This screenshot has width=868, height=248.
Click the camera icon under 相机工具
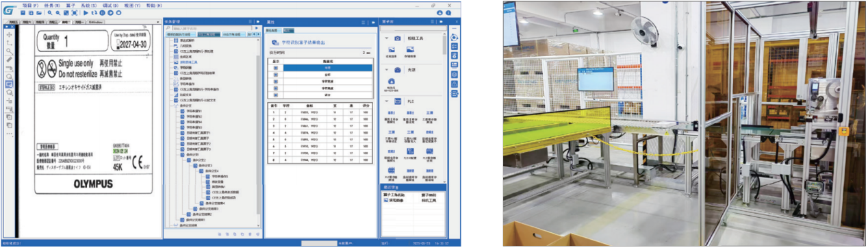397,38
